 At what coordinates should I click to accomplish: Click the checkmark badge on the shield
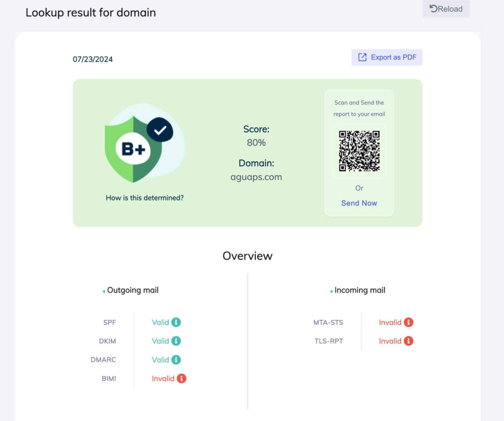point(160,130)
